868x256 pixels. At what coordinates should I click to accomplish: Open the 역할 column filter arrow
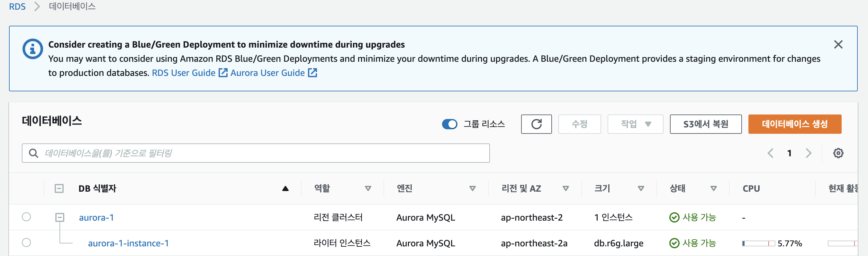click(368, 188)
